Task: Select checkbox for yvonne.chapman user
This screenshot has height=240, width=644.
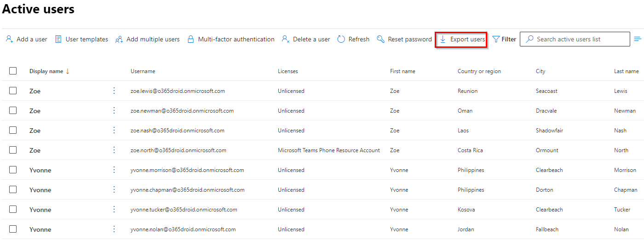Action: (x=13, y=189)
